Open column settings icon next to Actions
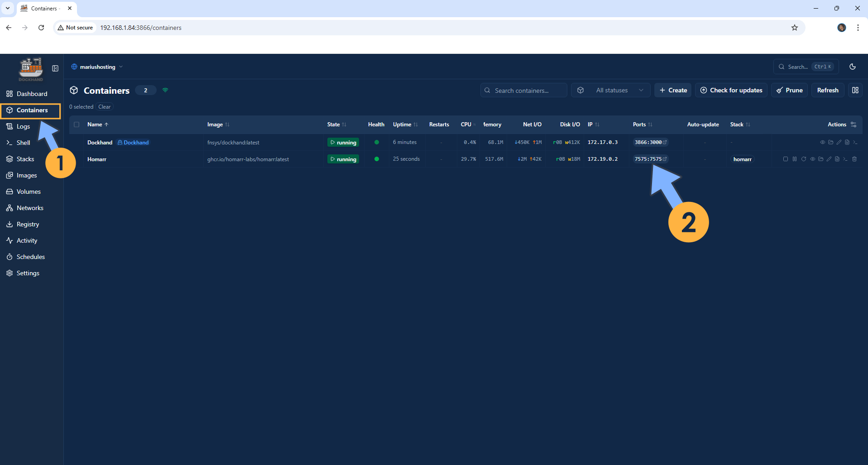 (854, 125)
